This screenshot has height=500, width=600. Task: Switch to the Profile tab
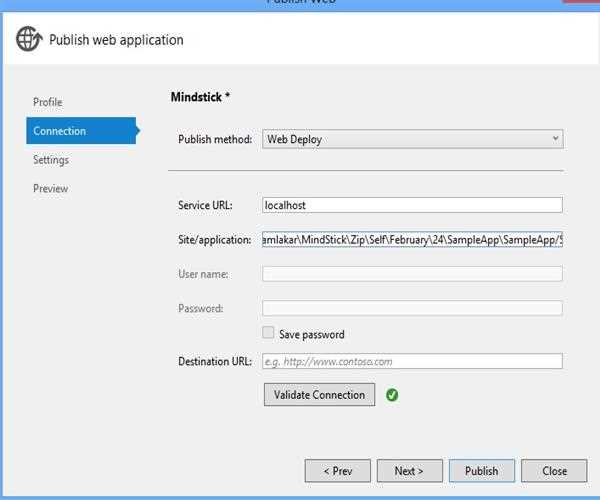tap(47, 102)
